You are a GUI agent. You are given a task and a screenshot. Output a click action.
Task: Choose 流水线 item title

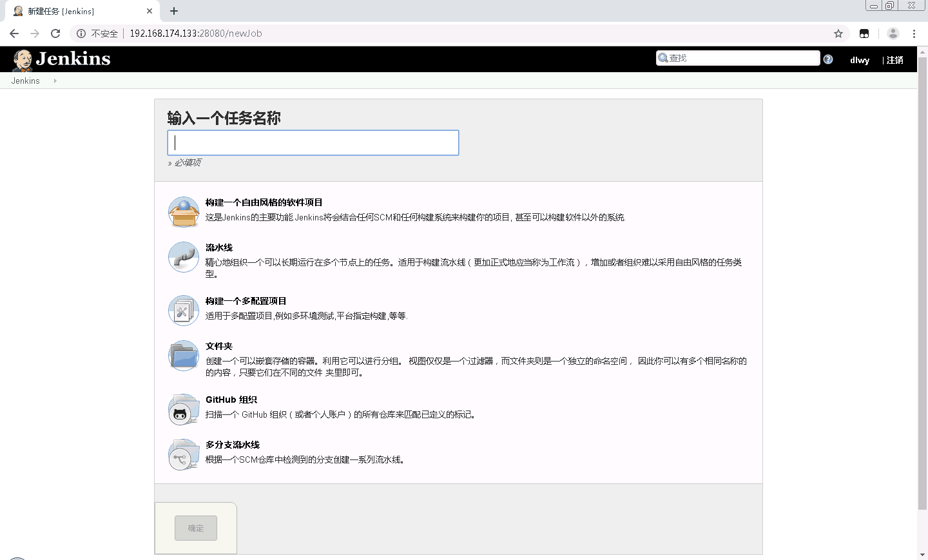tap(219, 247)
